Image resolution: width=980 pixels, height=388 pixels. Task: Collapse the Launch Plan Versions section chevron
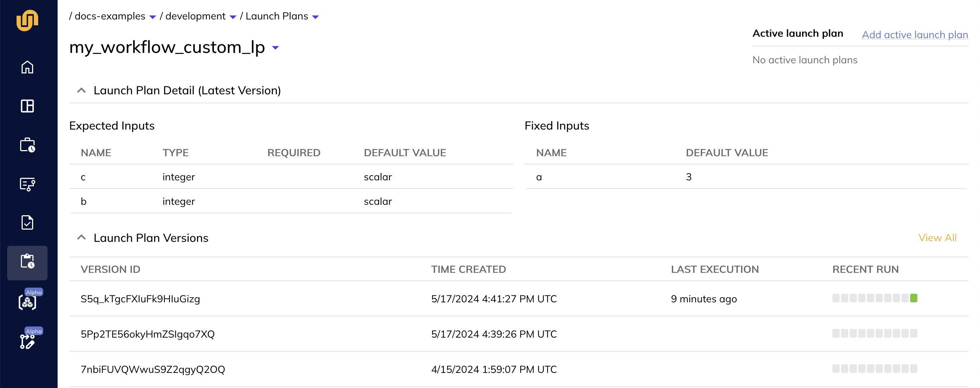(81, 238)
